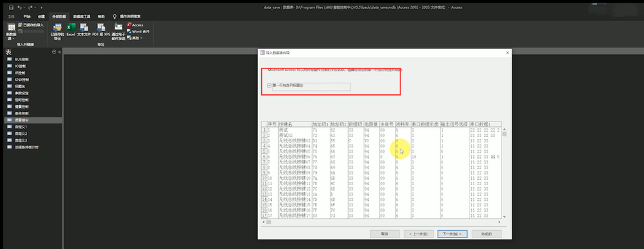This screenshot has width=644, height=249.
Task: Switch to the 开始 ribbon tab
Action: pyautogui.click(x=26, y=16)
